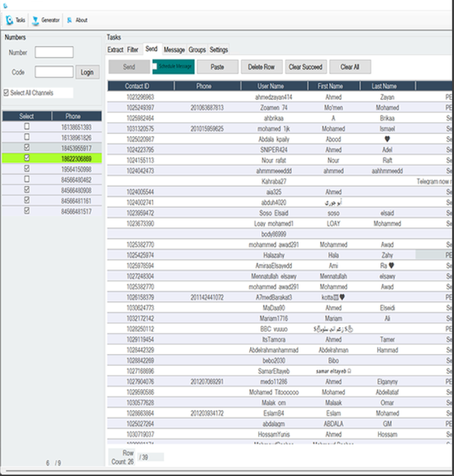
Task: Select row with user Soso Elsaid
Action: [x=280, y=213]
